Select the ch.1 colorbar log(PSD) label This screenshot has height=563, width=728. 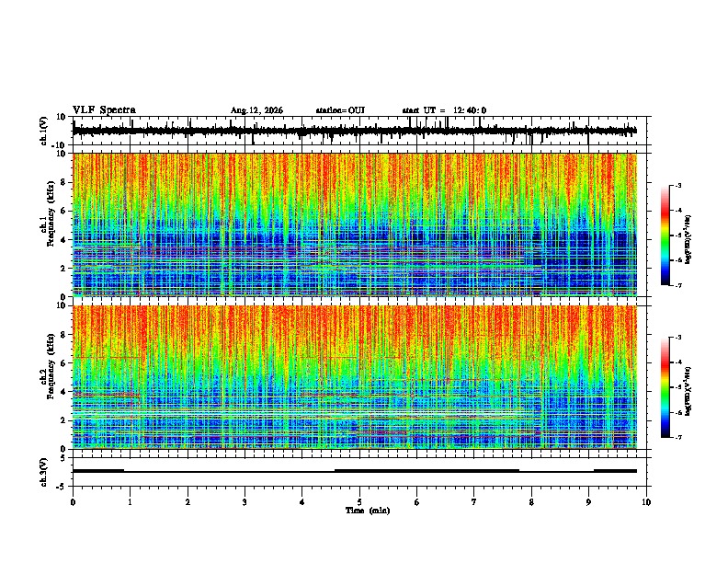pos(688,240)
